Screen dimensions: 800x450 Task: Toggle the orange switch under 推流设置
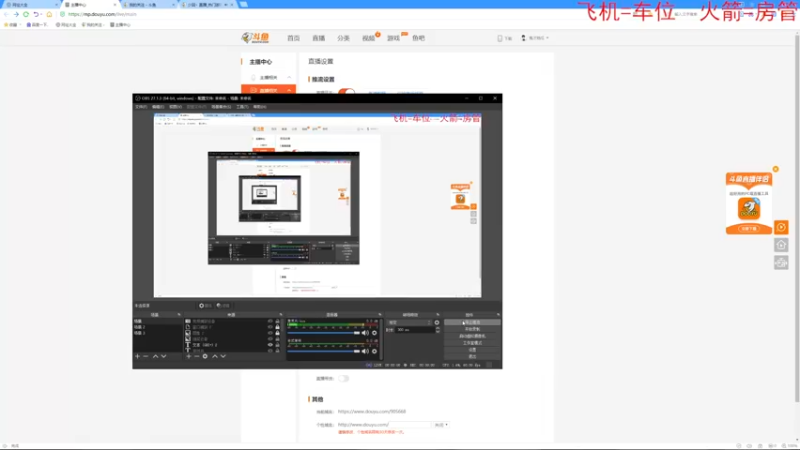347,91
